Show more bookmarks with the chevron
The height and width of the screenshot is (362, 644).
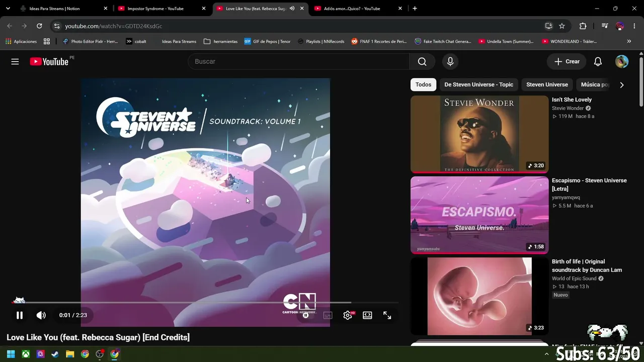point(629,41)
